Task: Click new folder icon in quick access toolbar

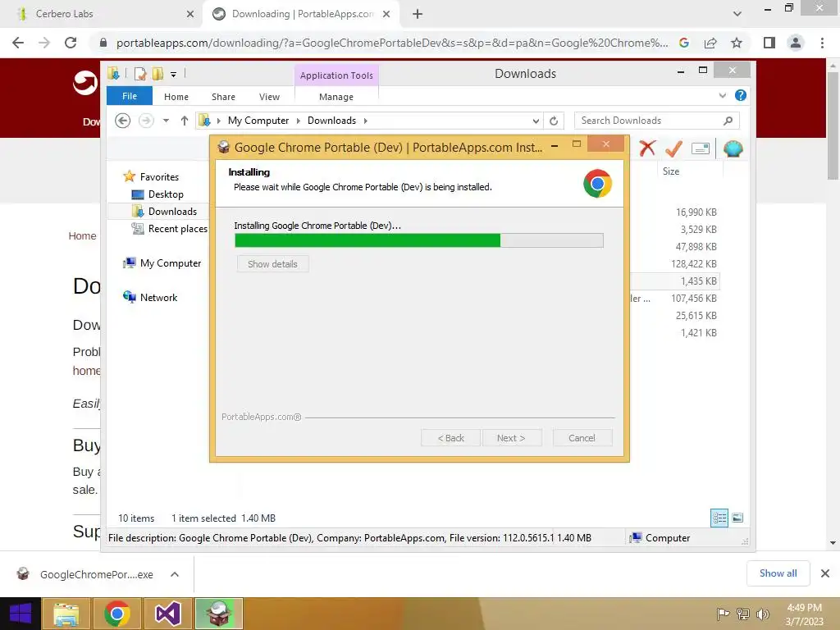Action: (157, 73)
